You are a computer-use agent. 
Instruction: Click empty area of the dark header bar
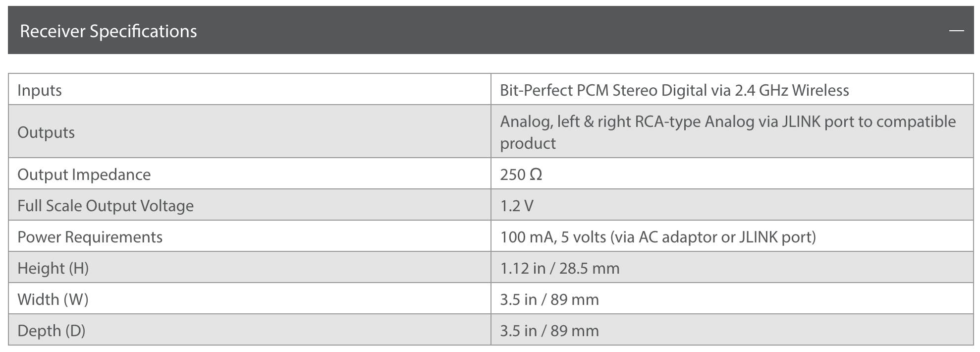pos(545,31)
